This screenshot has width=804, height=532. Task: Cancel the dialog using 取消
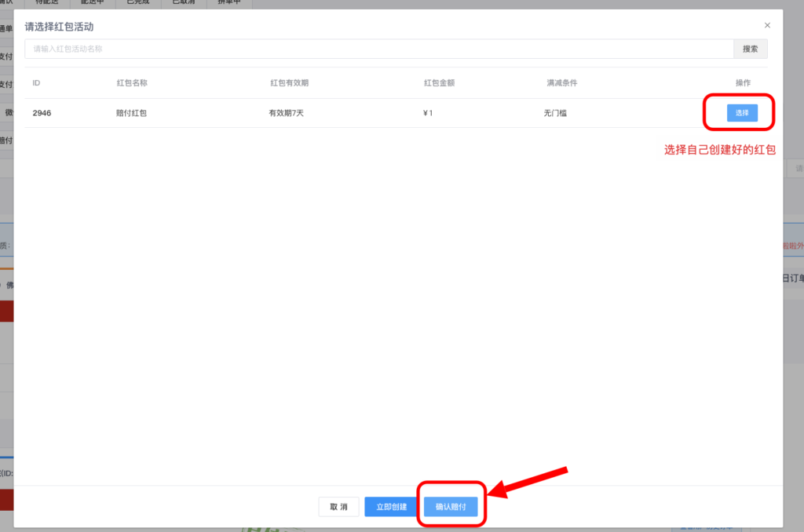point(338,506)
